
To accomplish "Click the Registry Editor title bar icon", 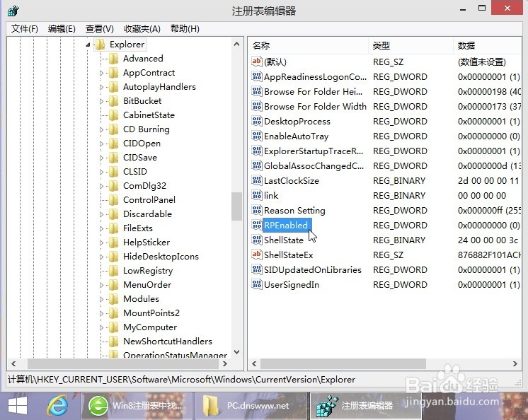I will (x=13, y=11).
